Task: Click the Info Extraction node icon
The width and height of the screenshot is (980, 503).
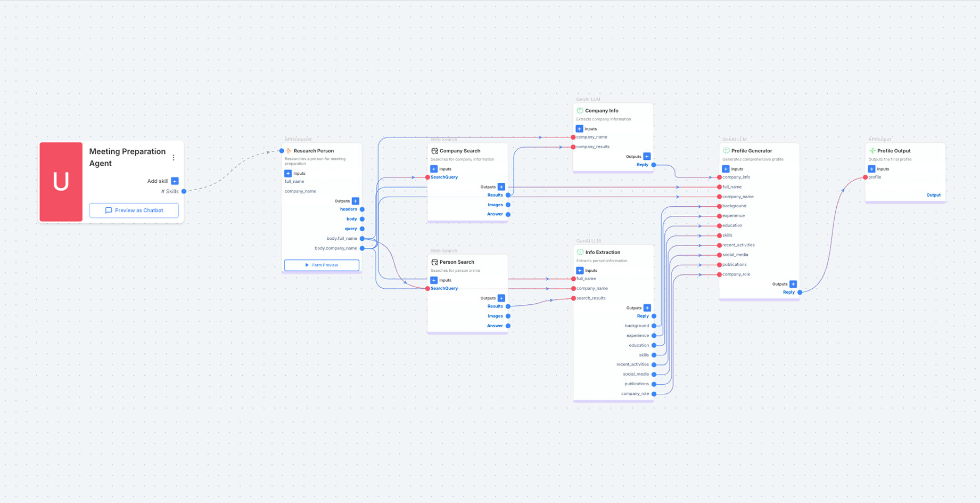Action: 580,252
